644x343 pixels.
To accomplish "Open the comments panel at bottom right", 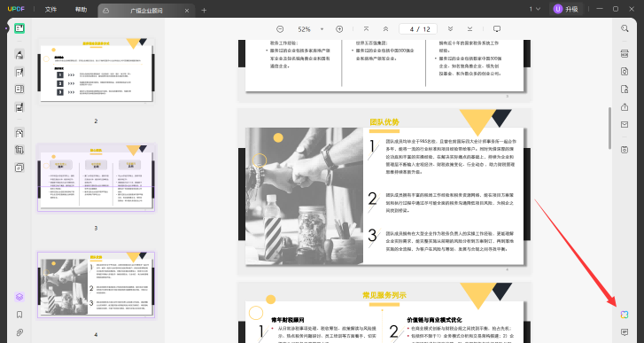I will click(625, 331).
